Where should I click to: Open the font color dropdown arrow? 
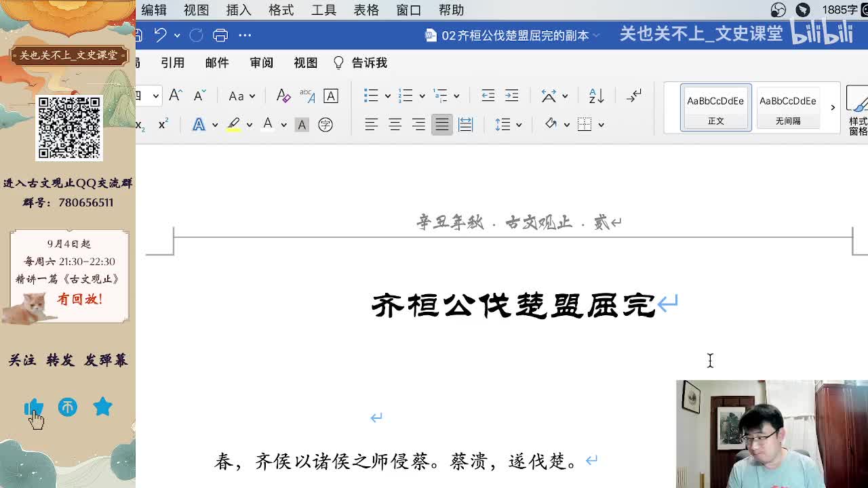pos(283,125)
